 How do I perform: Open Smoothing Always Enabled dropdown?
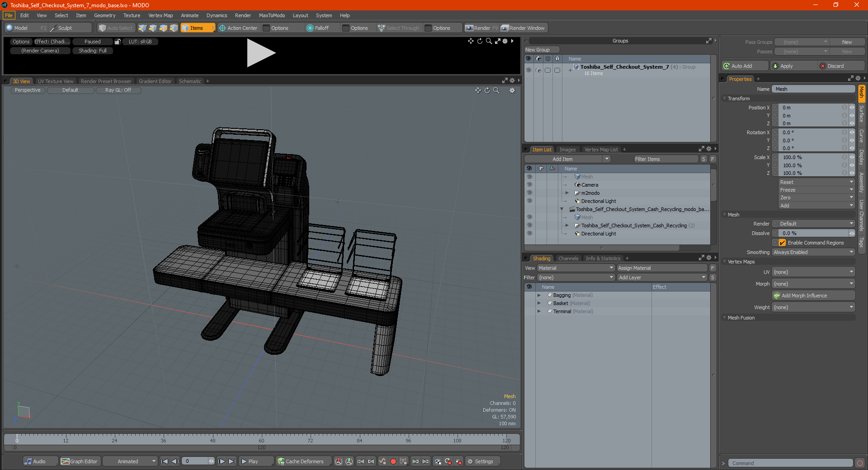click(x=813, y=252)
